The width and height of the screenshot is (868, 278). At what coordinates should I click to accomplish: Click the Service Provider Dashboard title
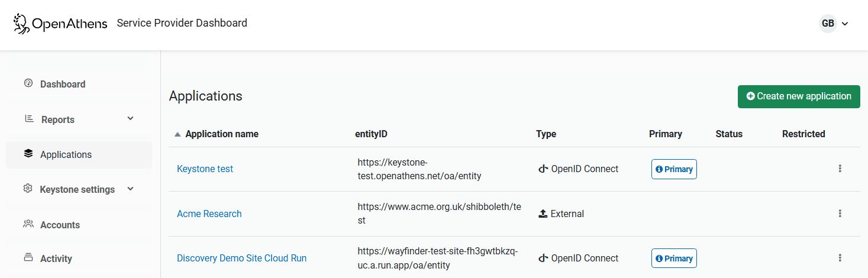pyautogui.click(x=182, y=23)
